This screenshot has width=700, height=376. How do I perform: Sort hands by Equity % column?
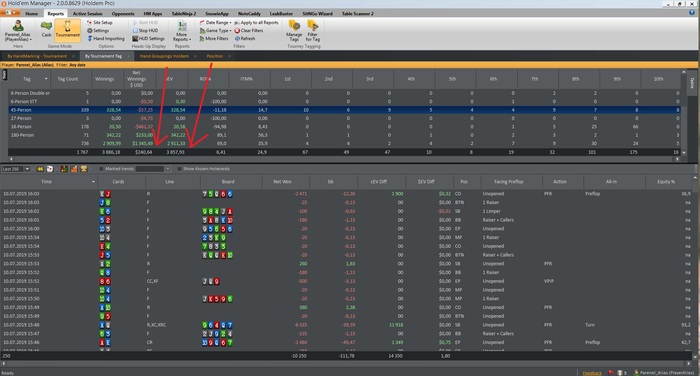(666, 182)
